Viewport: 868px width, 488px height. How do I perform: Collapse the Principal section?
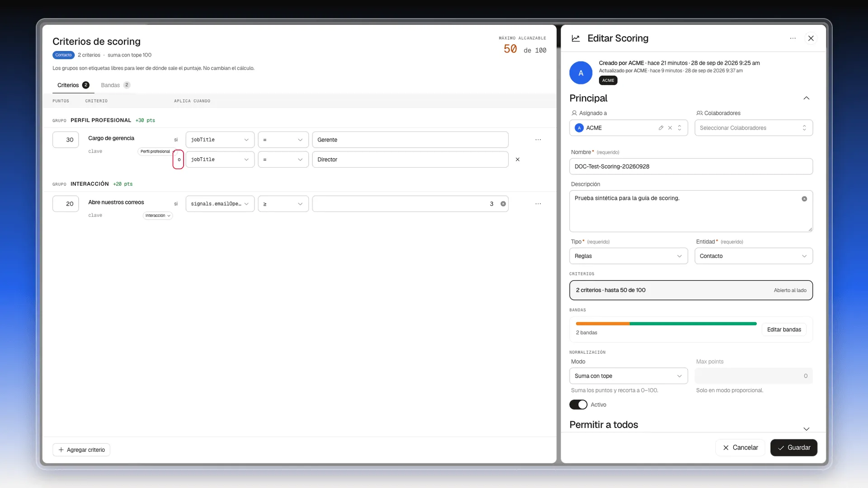(x=807, y=98)
